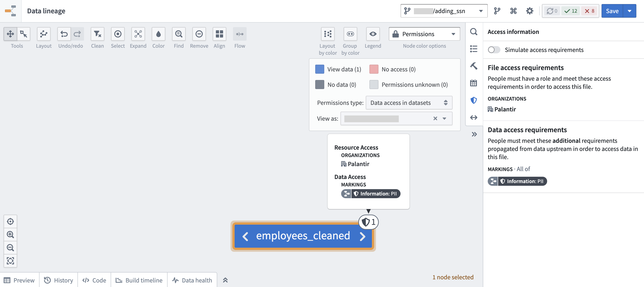Open the Build timeline tab
This screenshot has width=644, height=287.
[x=139, y=280]
